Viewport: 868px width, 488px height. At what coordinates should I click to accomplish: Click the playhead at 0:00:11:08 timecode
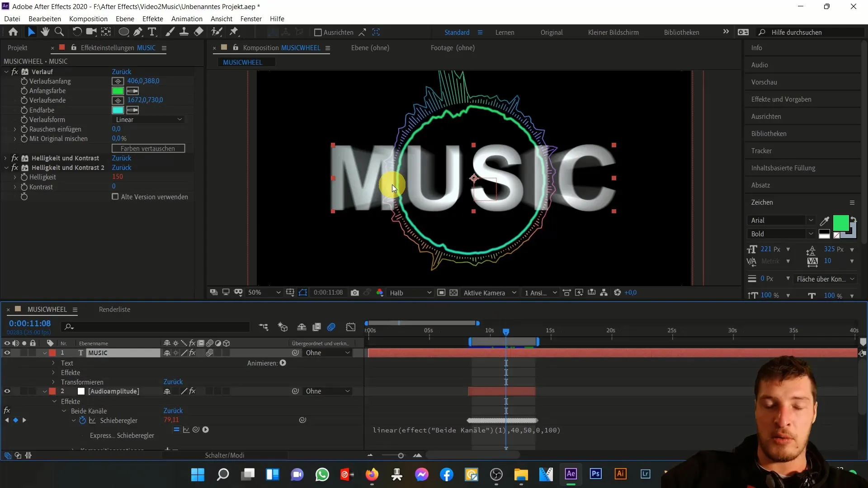point(506,331)
